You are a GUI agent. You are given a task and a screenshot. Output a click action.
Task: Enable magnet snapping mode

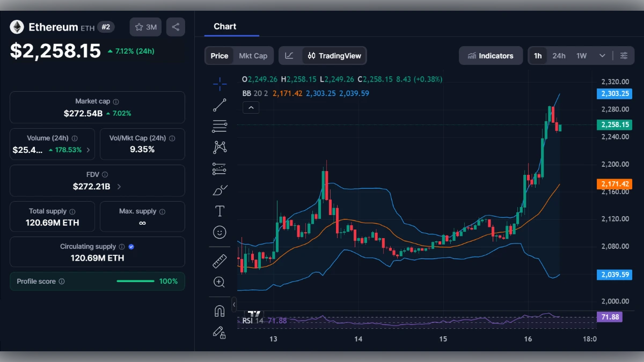point(219,310)
